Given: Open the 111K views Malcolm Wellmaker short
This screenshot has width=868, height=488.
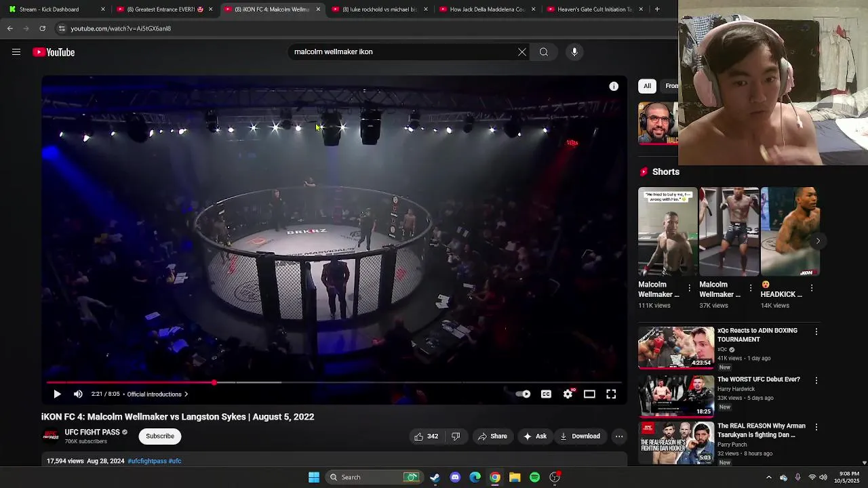Looking at the screenshot, I should click(667, 232).
